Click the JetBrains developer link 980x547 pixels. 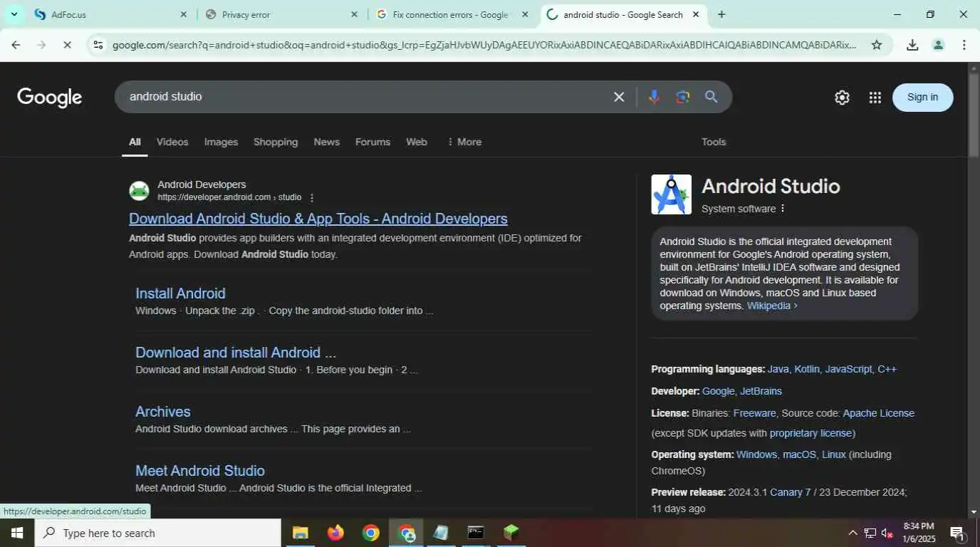tap(761, 392)
